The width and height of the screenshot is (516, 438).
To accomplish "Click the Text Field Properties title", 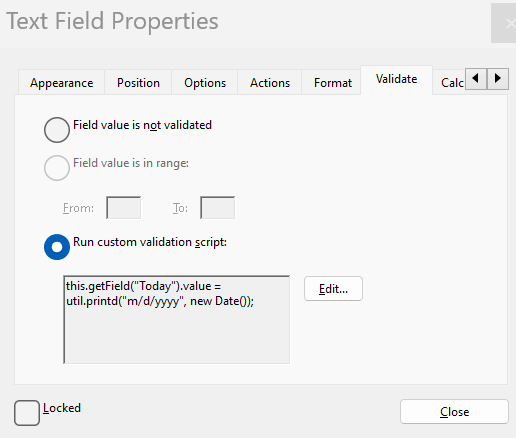I will pyautogui.click(x=112, y=21).
